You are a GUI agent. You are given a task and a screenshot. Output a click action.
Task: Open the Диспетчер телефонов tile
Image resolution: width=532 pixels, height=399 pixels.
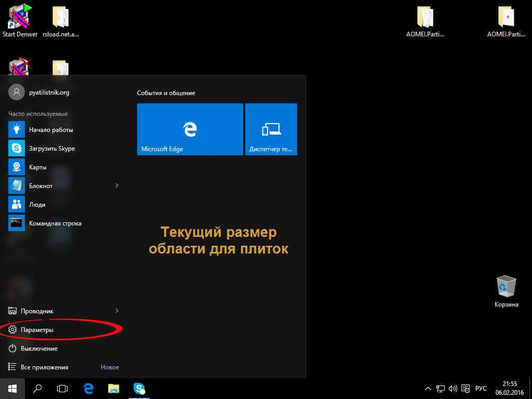[x=271, y=129]
